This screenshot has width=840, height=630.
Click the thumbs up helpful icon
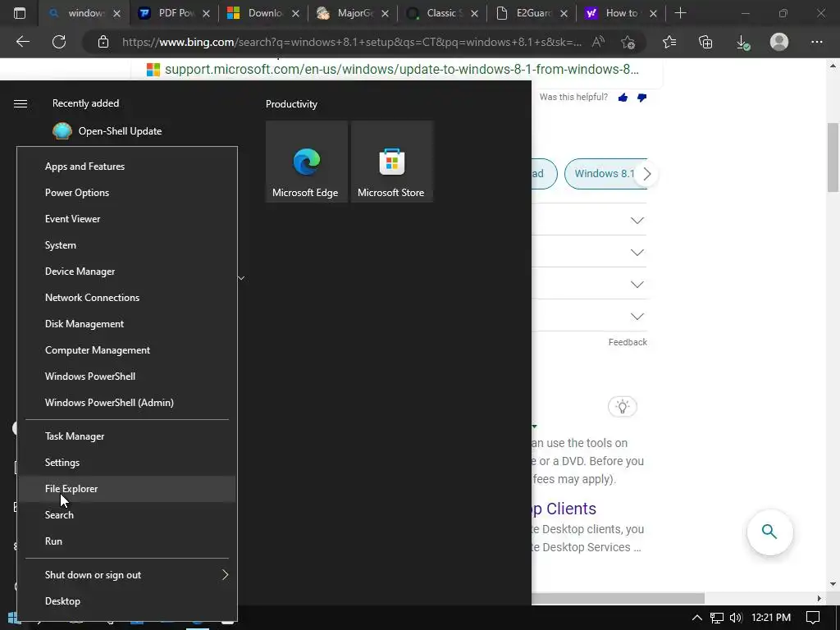(x=623, y=98)
